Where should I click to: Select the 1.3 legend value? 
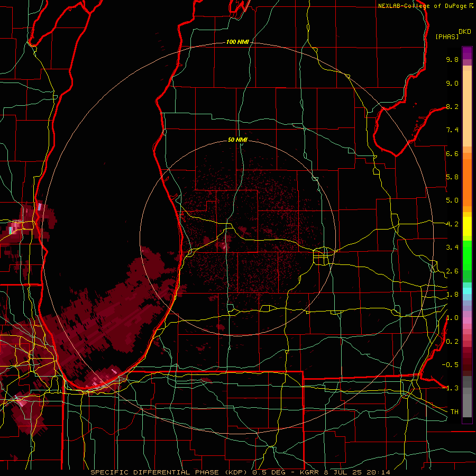pyautogui.click(x=452, y=388)
